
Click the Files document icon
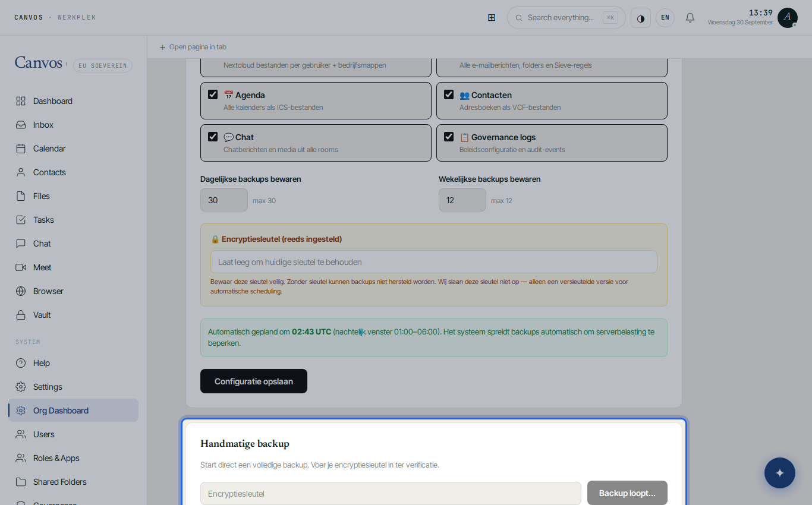21,196
